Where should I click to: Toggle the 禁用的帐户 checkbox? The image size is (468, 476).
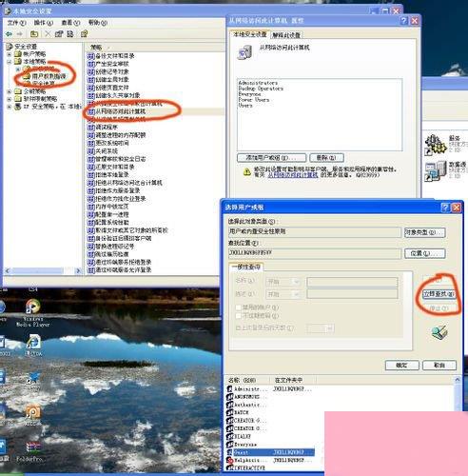tap(238, 307)
